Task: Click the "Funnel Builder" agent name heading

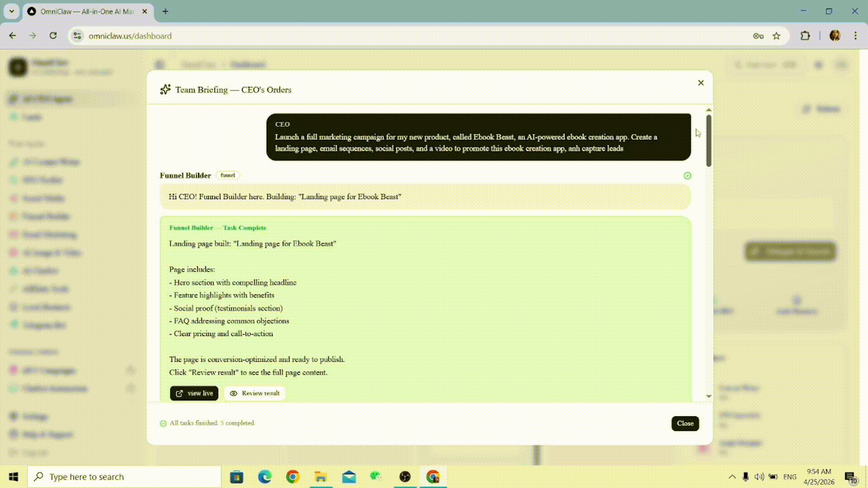Action: click(185, 175)
